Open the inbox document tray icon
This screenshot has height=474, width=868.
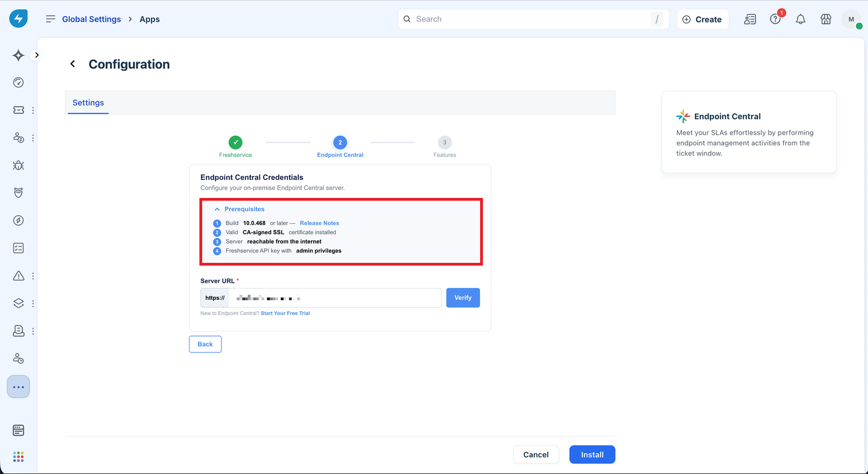click(x=18, y=331)
